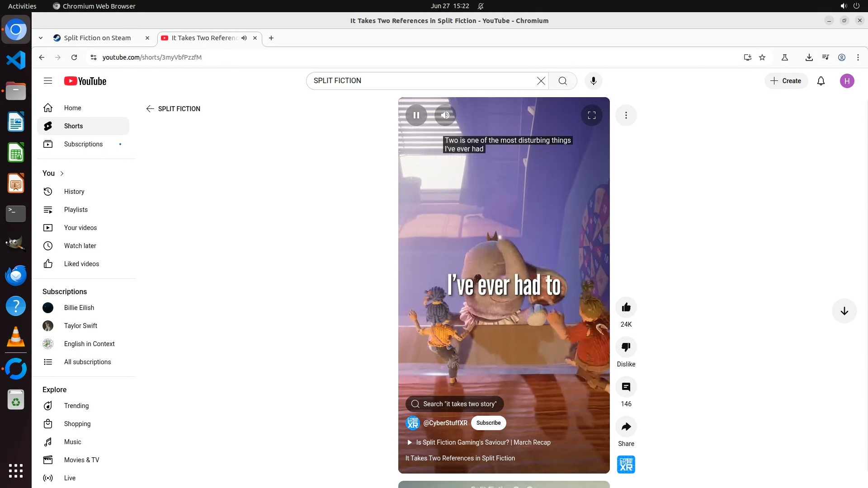This screenshot has height=488, width=868.
Task: Open the tab search dropdown arrow
Action: (41, 38)
